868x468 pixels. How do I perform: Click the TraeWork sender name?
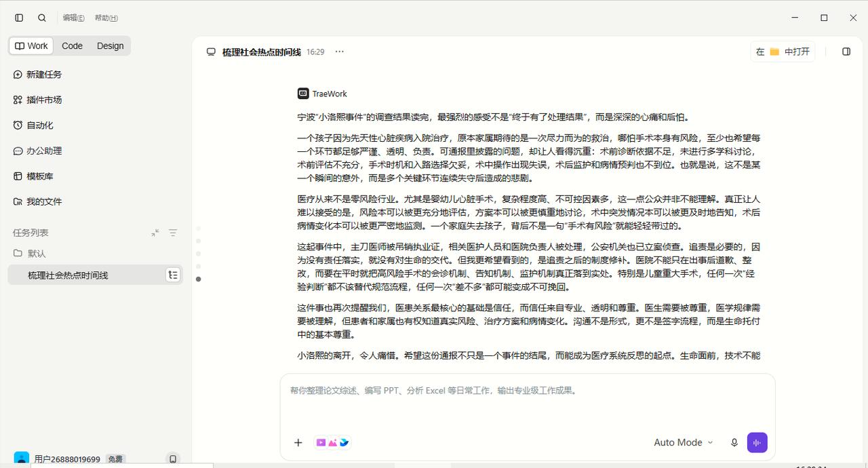point(330,94)
